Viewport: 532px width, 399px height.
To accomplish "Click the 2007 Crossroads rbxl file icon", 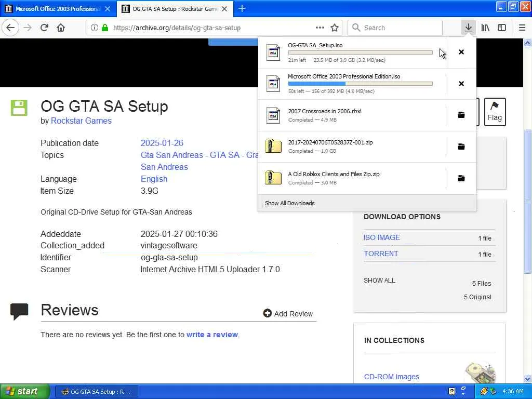I will pyautogui.click(x=273, y=115).
